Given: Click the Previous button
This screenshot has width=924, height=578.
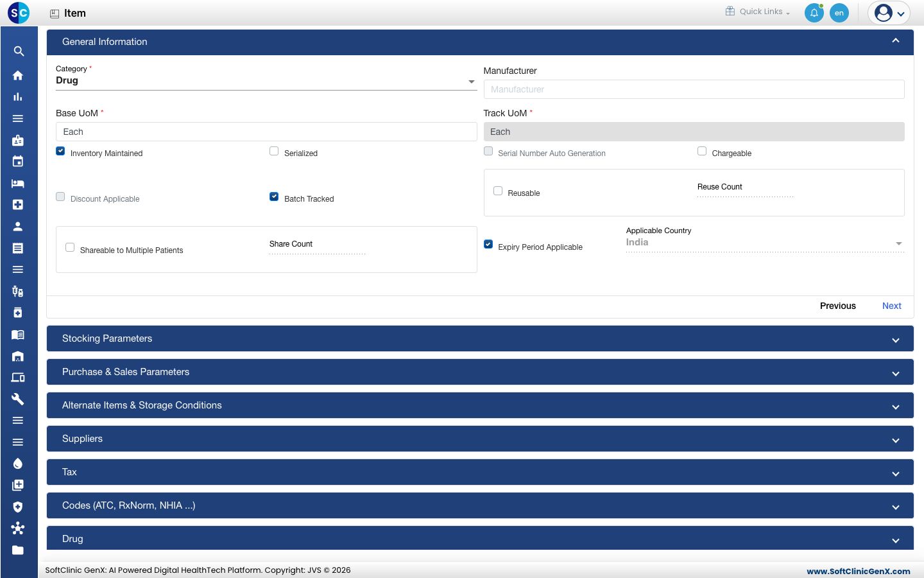Looking at the screenshot, I should 838,306.
